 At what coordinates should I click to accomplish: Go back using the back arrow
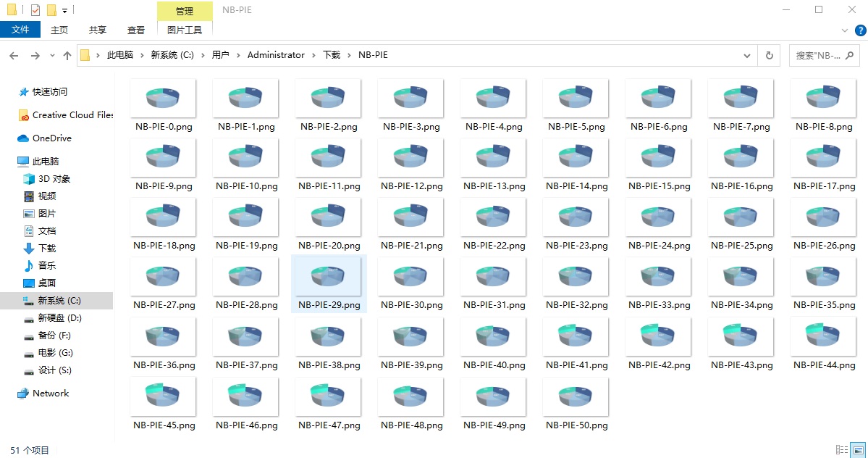tap(14, 55)
